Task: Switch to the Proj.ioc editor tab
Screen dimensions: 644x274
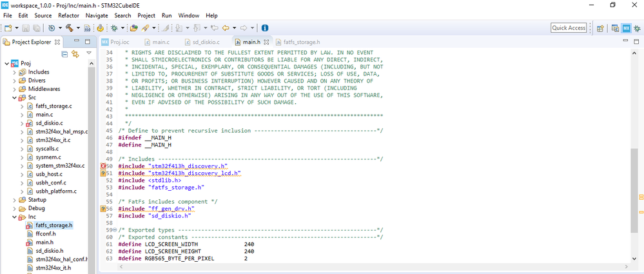Action: (116, 42)
